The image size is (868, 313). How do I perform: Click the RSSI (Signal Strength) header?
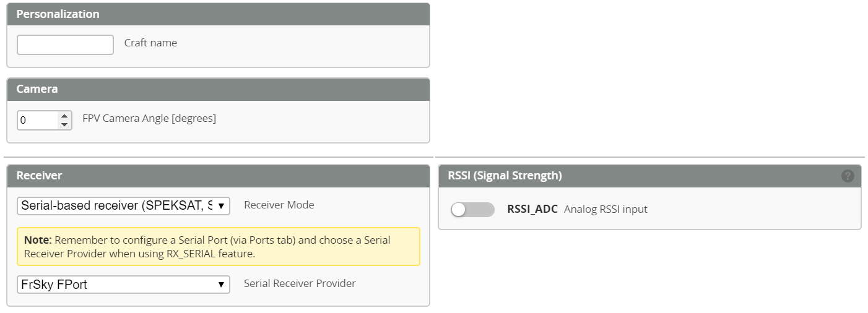click(x=505, y=176)
